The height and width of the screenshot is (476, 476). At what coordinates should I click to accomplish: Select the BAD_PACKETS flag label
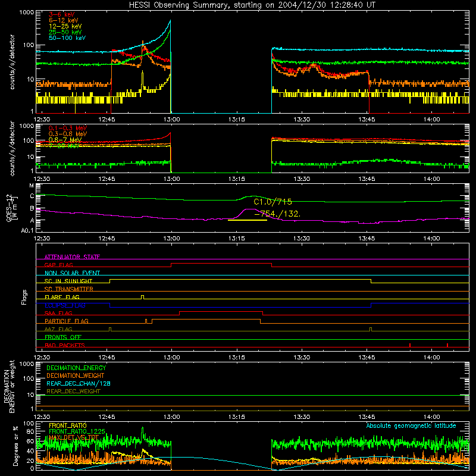pos(65,345)
